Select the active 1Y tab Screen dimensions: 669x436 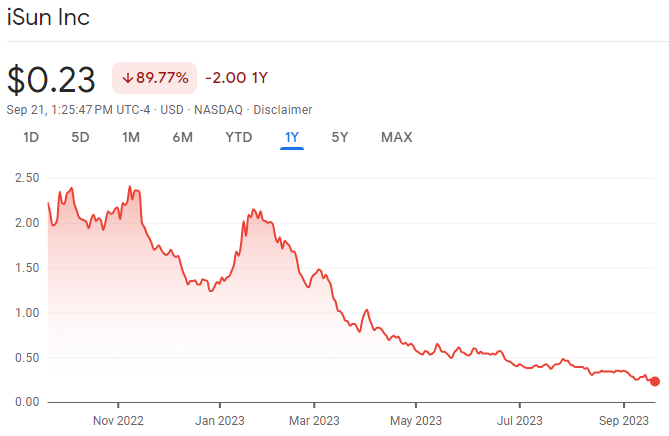[292, 137]
